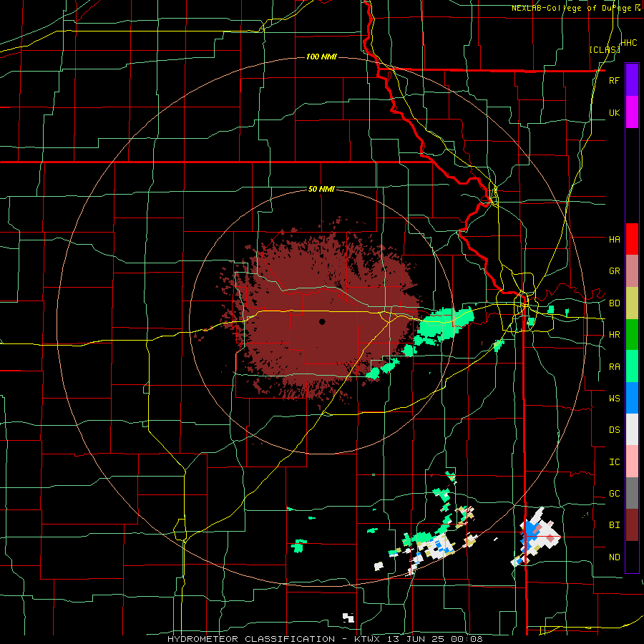Click the "DS" legend label

[614, 430]
